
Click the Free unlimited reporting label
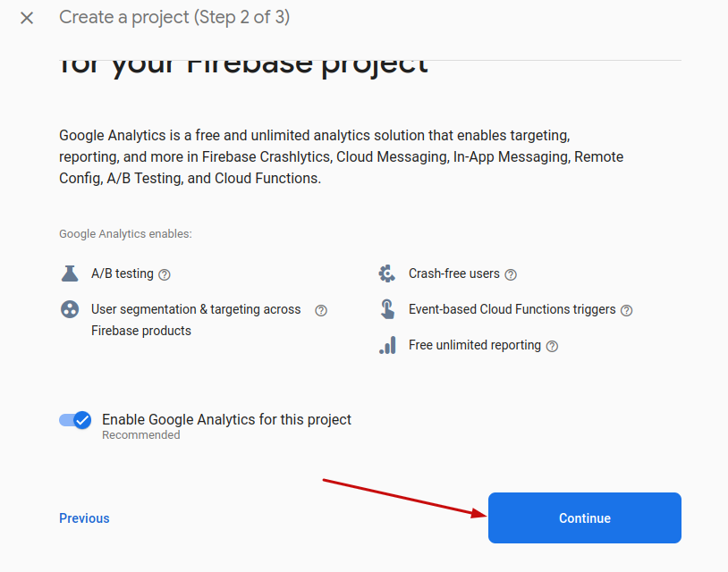[475, 345]
